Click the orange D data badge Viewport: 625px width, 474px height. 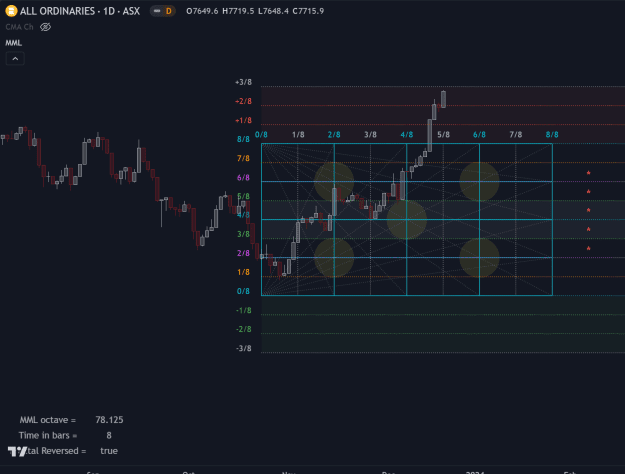pos(169,11)
